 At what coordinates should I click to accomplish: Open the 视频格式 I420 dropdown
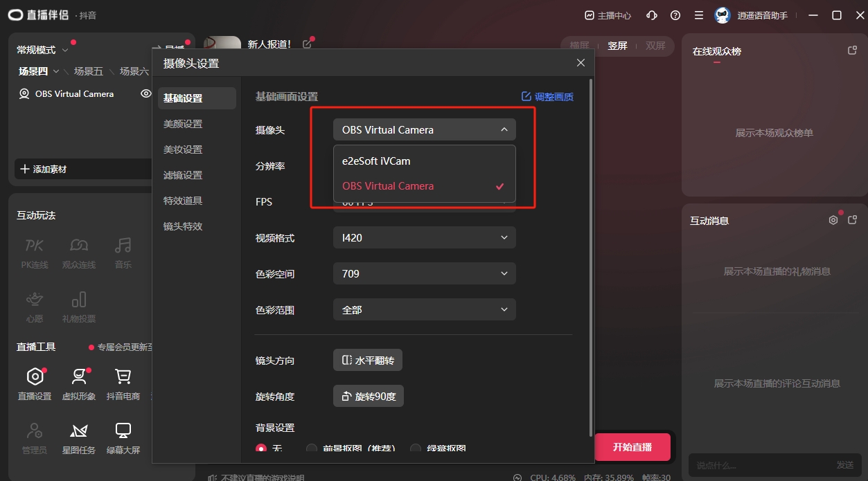pos(425,237)
